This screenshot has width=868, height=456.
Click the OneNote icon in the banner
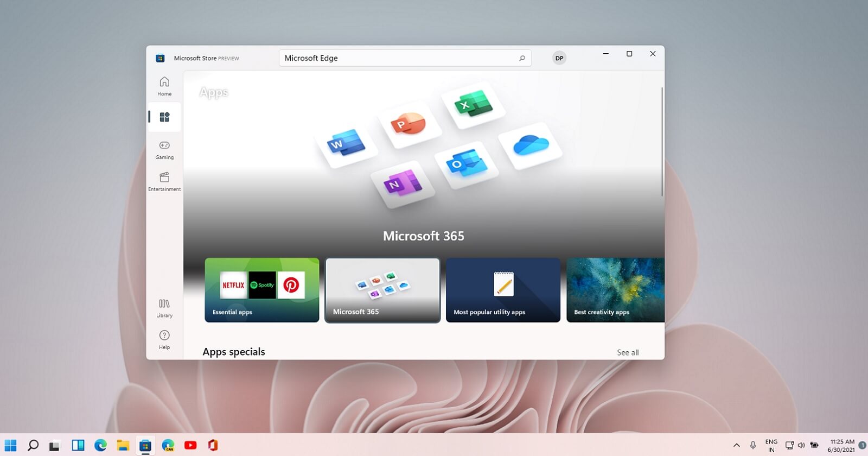(x=403, y=183)
